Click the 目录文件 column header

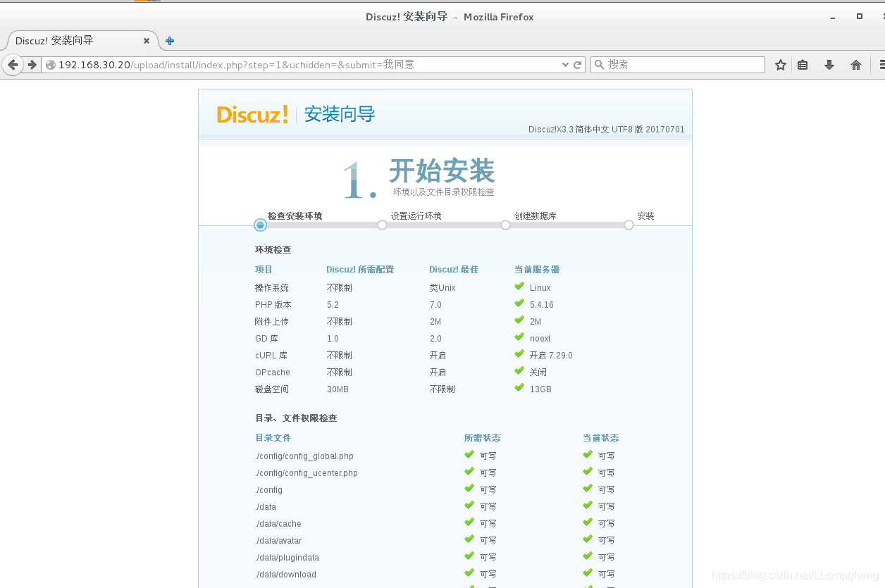(x=273, y=438)
